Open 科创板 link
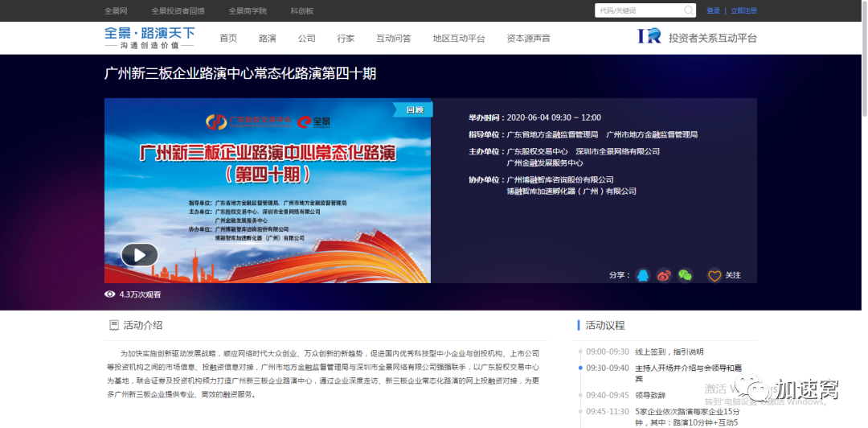Screen dimensions: 868x428 pos(301,10)
